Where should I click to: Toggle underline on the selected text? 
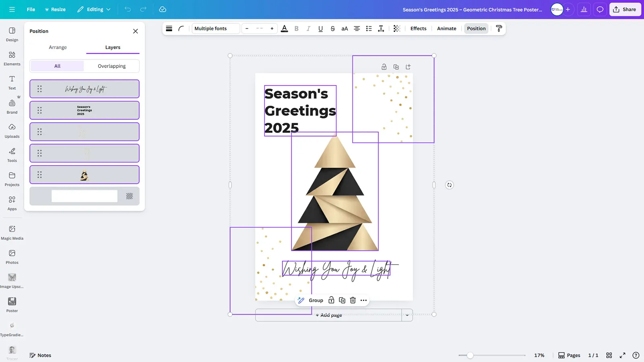[x=320, y=29]
